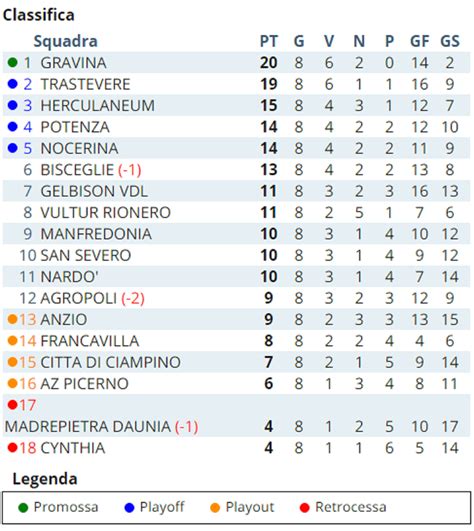This screenshot has width=474, height=531.
Task: Click the orange dot beside AZ PICERNO
Action: [x=13, y=383]
